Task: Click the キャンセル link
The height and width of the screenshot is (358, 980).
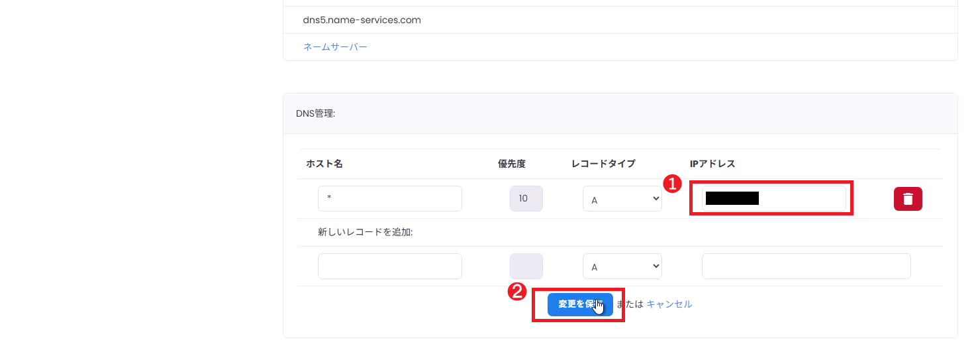Action: pos(669,304)
